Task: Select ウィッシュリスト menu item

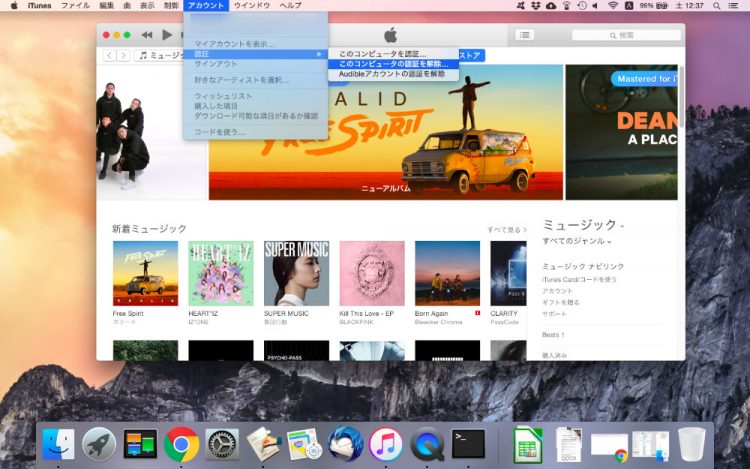Action: [x=255, y=96]
